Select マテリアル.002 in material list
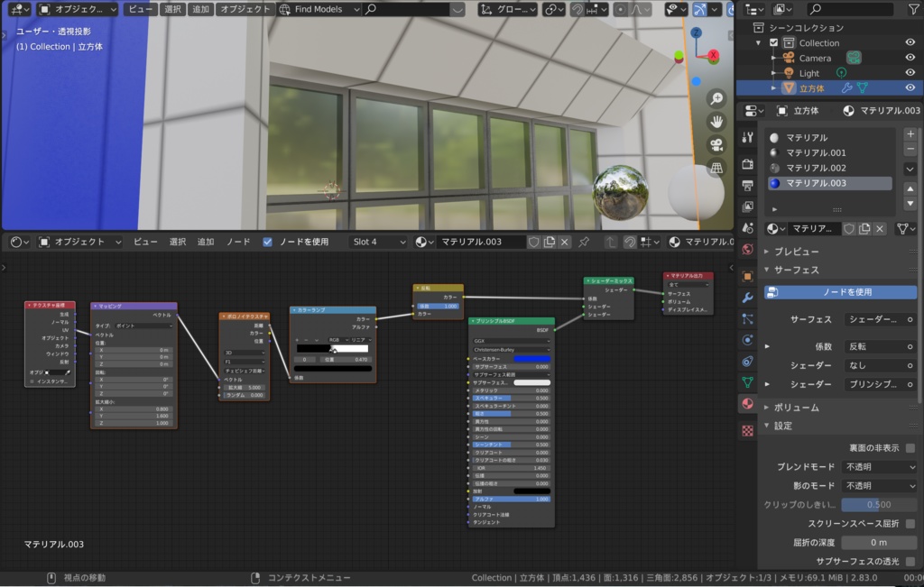 830,168
